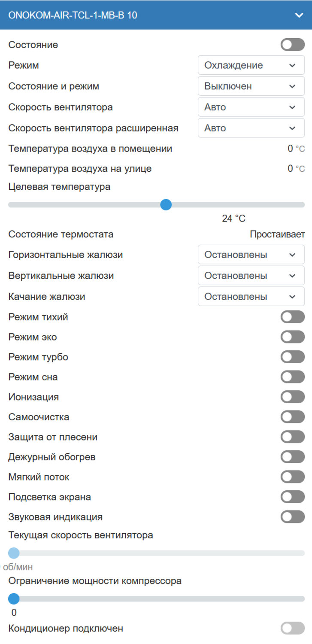Open the Горизонтальные жалюзи dropdown

click(x=251, y=255)
